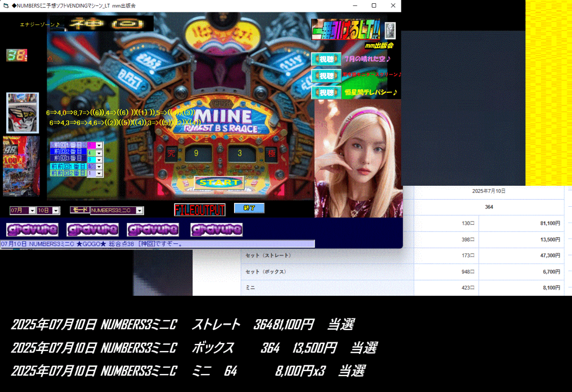Click 2025年7月10日 in the background table
Image resolution: width=572 pixels, height=392 pixels.
pos(489,191)
